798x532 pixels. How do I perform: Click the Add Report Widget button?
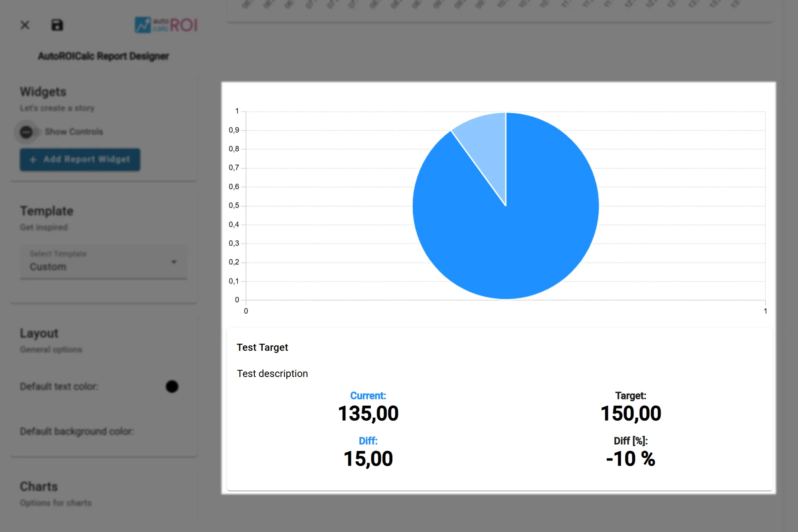(x=80, y=160)
